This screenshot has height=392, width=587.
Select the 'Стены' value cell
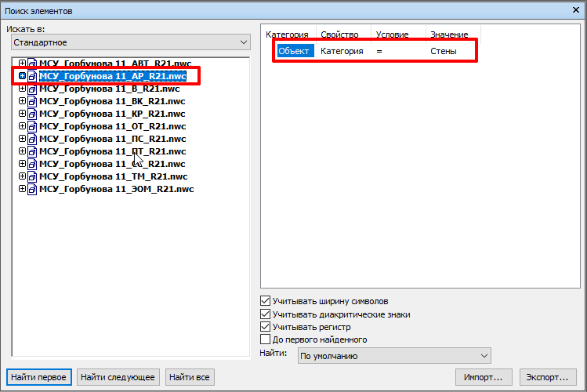click(444, 51)
